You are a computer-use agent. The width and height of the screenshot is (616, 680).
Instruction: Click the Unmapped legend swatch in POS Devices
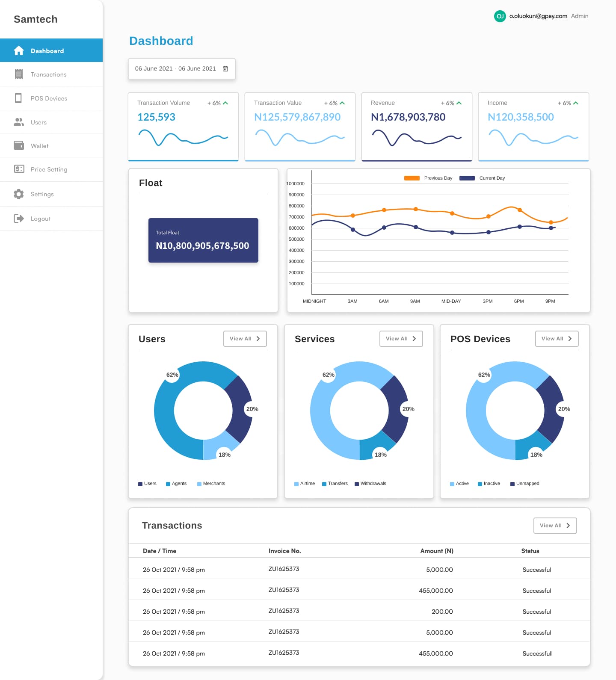[x=512, y=484]
